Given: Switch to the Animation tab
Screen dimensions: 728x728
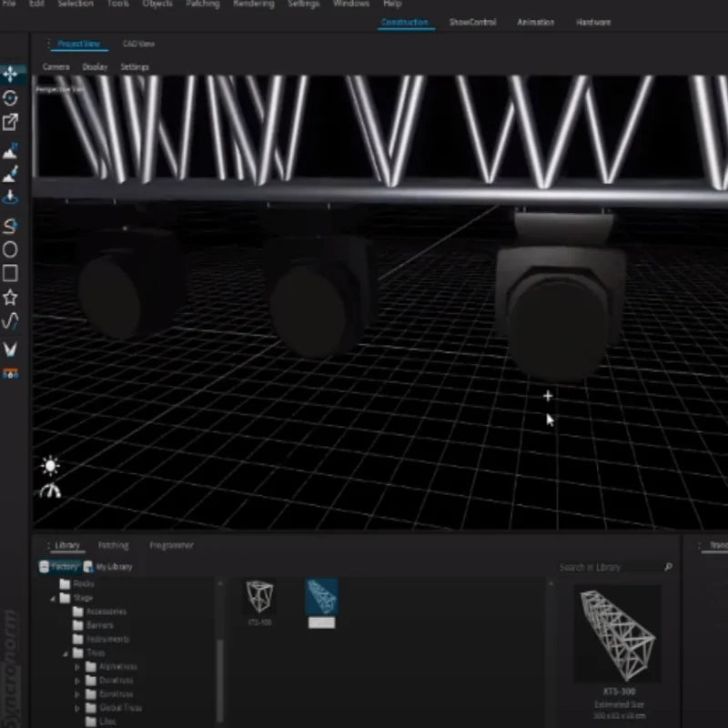Looking at the screenshot, I should [x=536, y=22].
